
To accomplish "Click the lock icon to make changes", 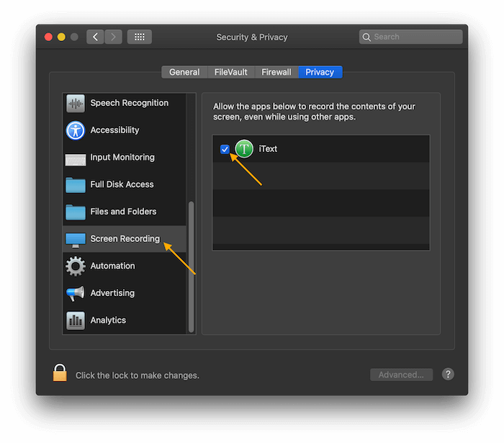I will [x=60, y=372].
